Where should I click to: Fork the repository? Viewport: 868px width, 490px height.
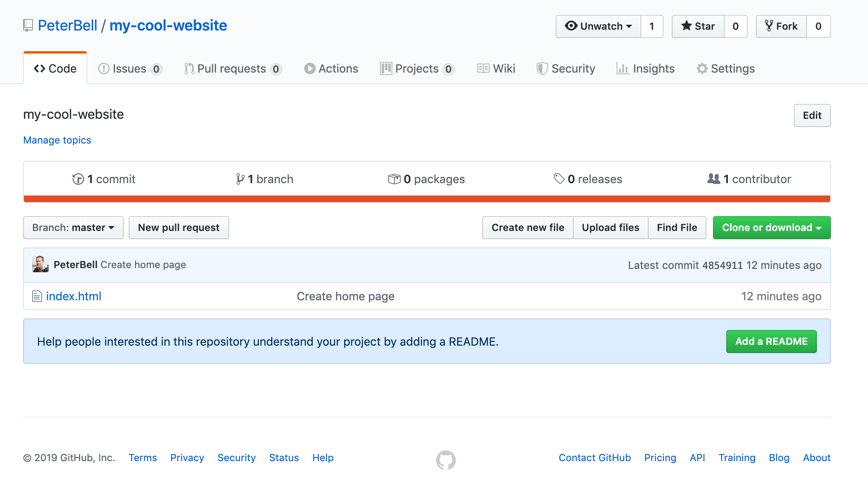[781, 26]
